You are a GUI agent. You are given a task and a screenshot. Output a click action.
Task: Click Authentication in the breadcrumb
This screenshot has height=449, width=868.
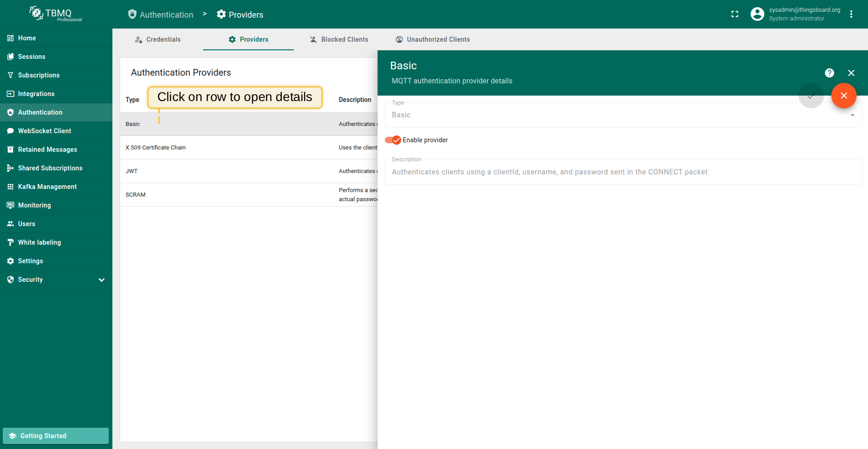161,14
